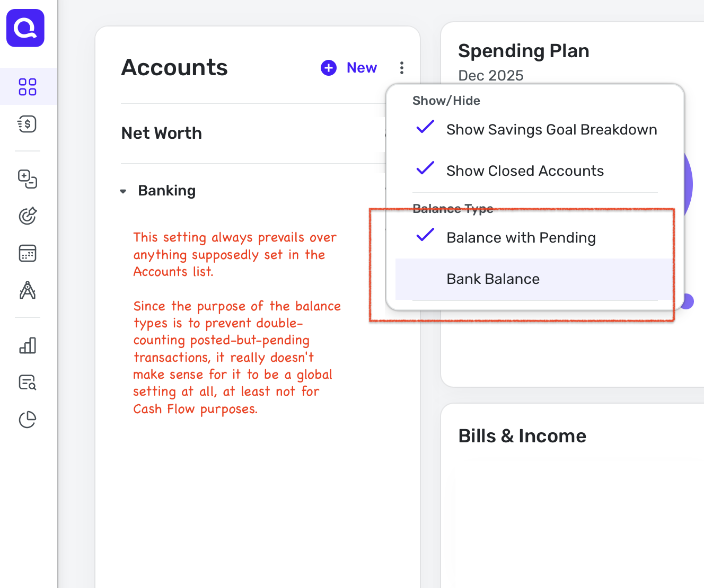Open the pie chart icon in sidebar

pos(28,420)
